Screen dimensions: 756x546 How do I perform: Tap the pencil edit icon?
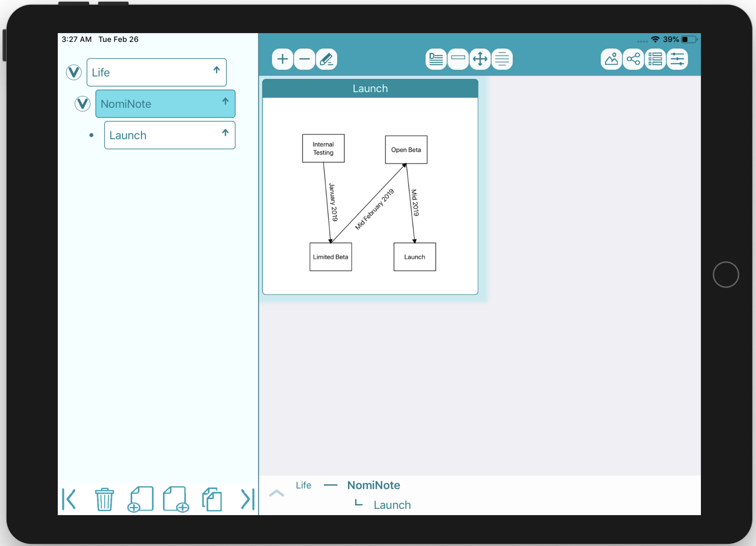(x=326, y=59)
